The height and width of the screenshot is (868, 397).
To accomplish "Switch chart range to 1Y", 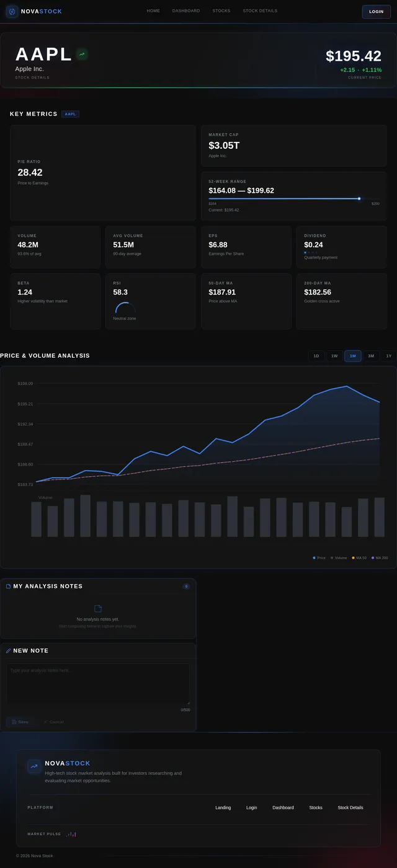I will click(389, 356).
